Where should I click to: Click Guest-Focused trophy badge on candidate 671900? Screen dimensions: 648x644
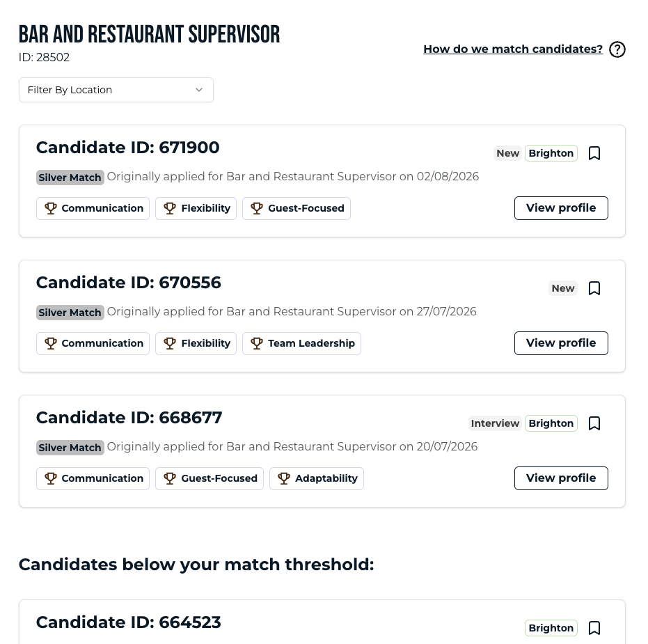pyautogui.click(x=297, y=208)
